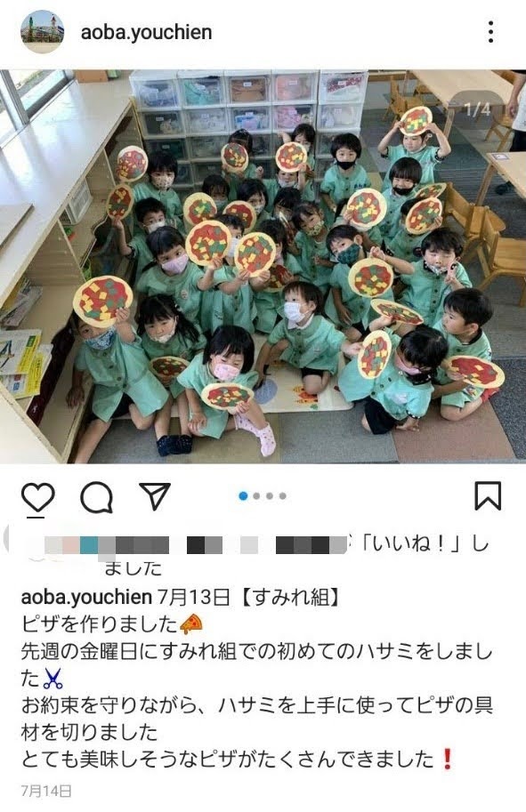Jump to the fourth carousel dot
Screen dimensions: 526x812
(282, 496)
